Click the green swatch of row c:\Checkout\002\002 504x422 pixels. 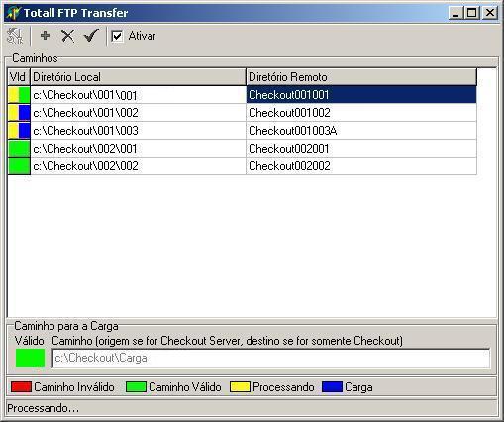pyautogui.click(x=19, y=166)
